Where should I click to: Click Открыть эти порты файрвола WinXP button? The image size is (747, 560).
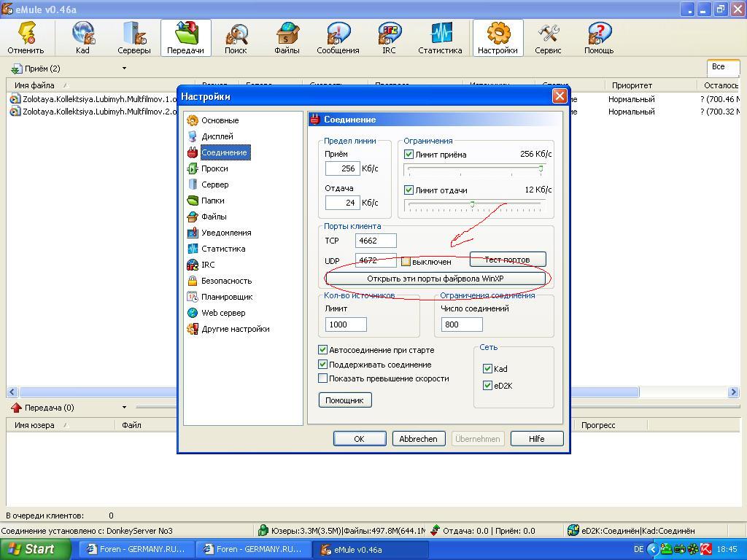[436, 279]
